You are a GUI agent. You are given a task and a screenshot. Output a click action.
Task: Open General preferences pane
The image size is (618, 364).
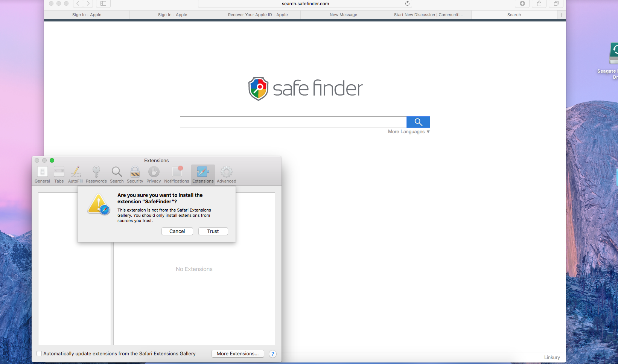tap(42, 175)
